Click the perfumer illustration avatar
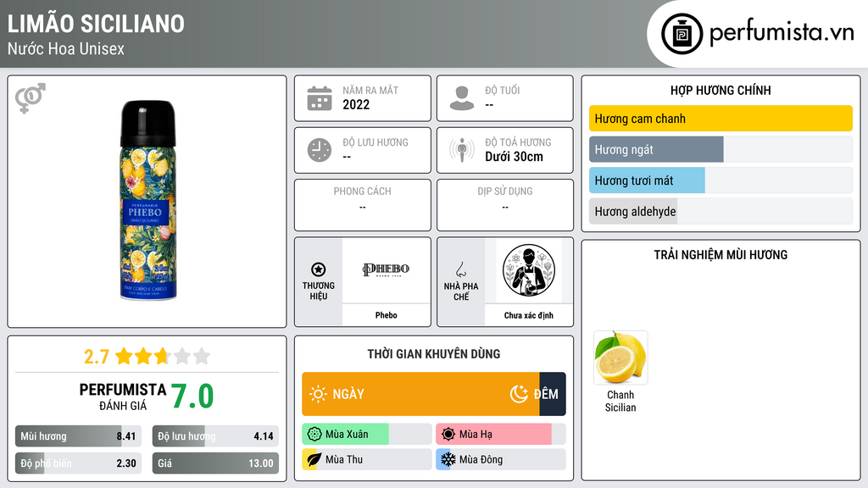Viewport: 868px width, 488px height. (529, 270)
